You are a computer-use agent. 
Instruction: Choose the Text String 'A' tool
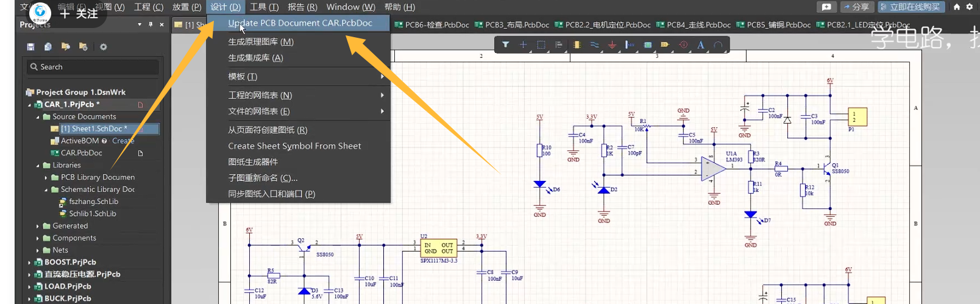click(700, 44)
